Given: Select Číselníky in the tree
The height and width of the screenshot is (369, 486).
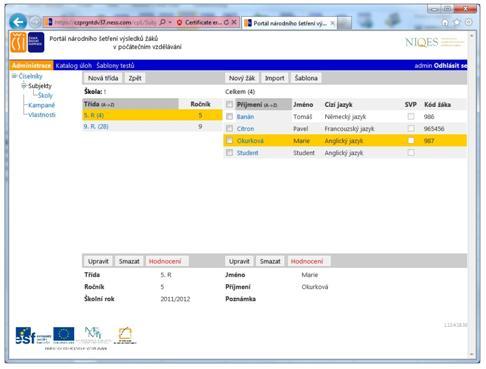Looking at the screenshot, I should pyautogui.click(x=30, y=76).
